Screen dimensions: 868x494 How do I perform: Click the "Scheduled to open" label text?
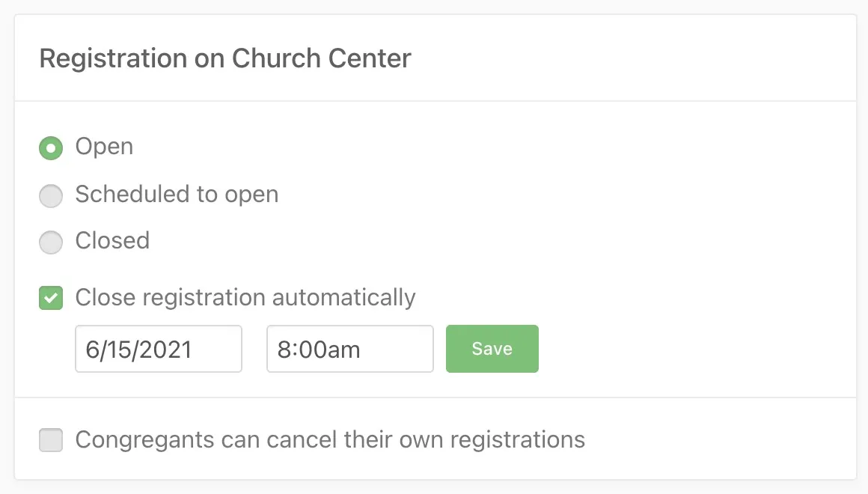tap(177, 195)
